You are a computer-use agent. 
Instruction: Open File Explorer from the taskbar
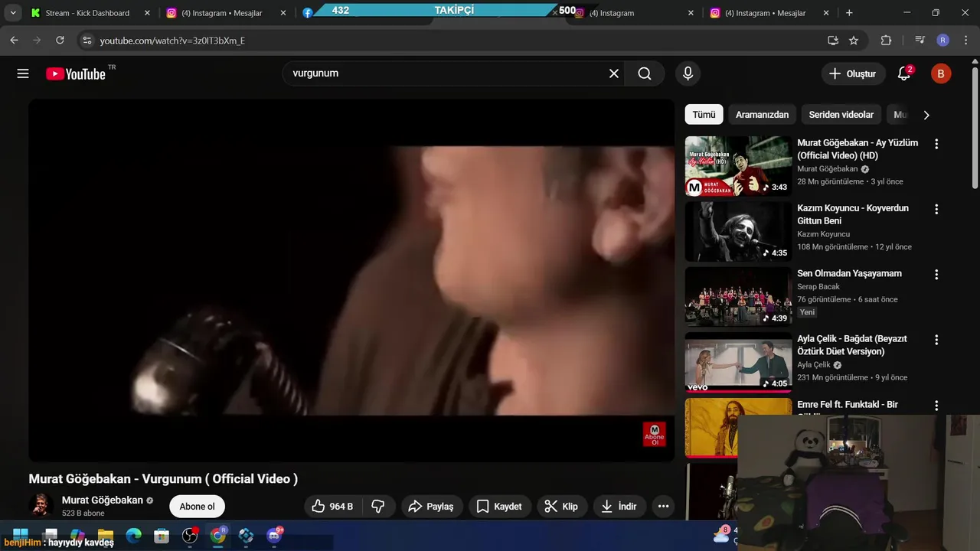point(106,536)
